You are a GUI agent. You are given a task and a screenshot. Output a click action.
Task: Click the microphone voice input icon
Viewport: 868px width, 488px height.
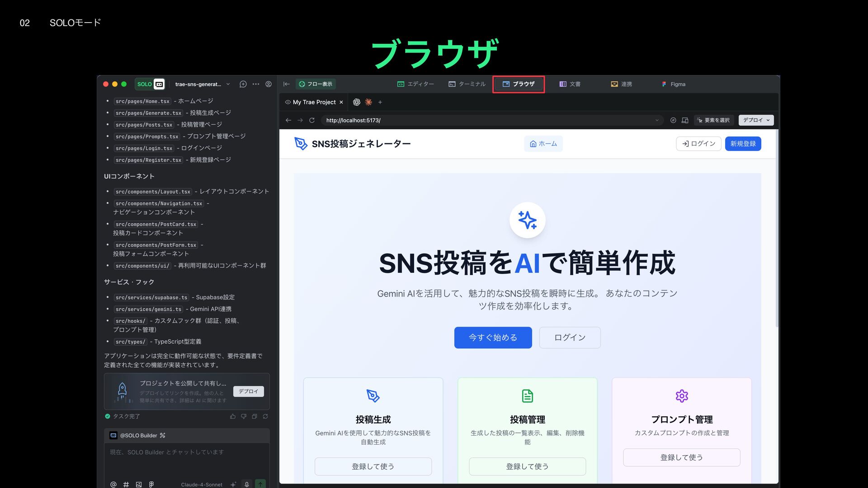tap(247, 484)
